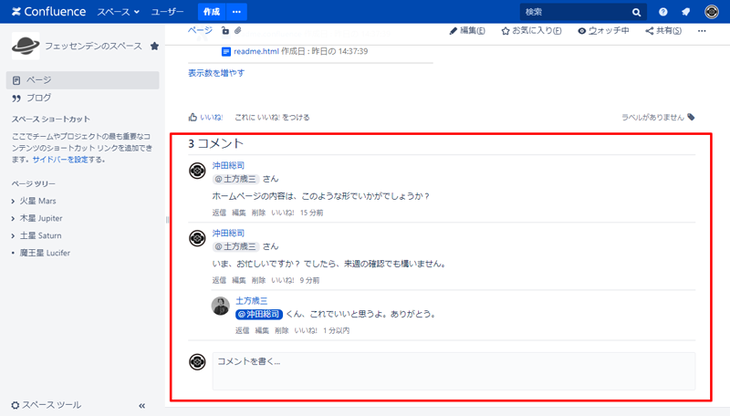Click 編集 on the 15 分前 comment
This screenshot has height=416, width=730.
click(x=239, y=213)
